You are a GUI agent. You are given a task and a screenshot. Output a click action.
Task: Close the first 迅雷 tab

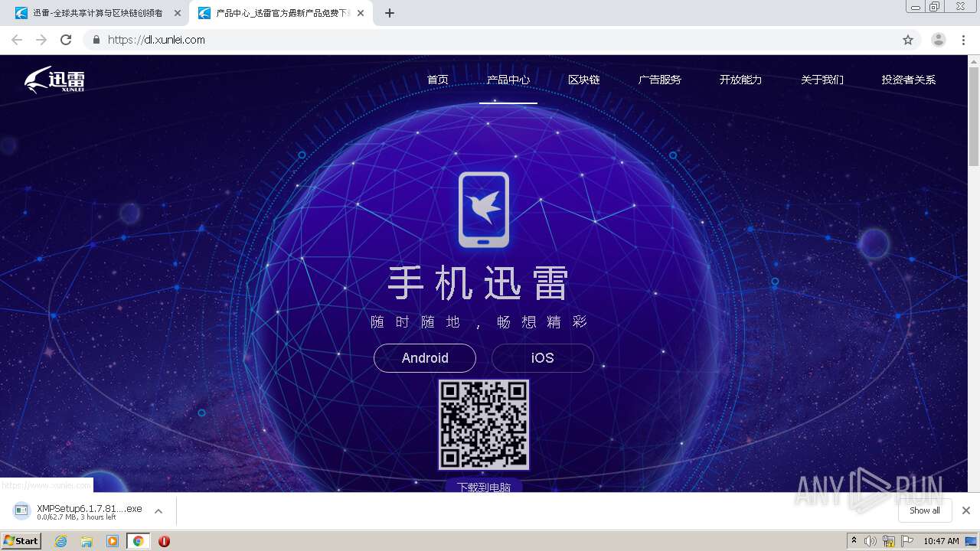point(178,13)
